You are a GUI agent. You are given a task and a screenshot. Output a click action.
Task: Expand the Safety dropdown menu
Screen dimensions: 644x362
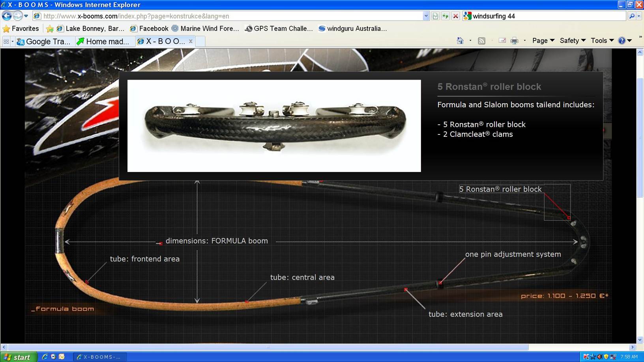coord(572,41)
